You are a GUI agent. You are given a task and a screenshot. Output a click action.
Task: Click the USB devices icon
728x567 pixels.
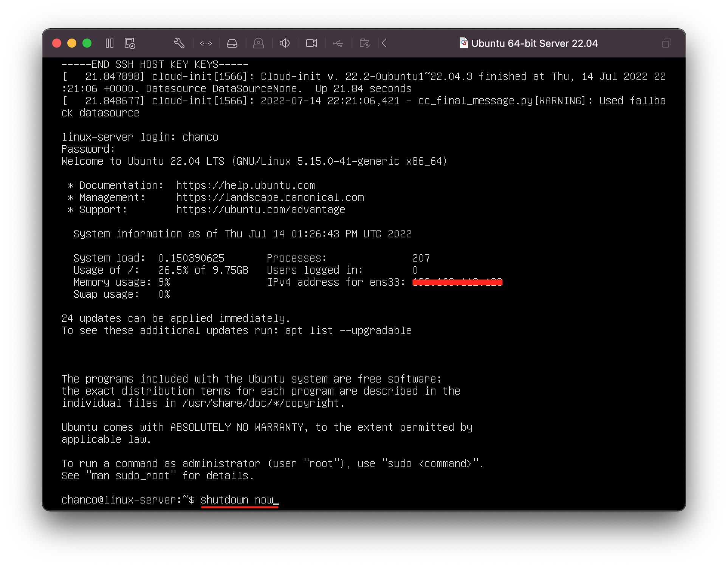pos(338,43)
